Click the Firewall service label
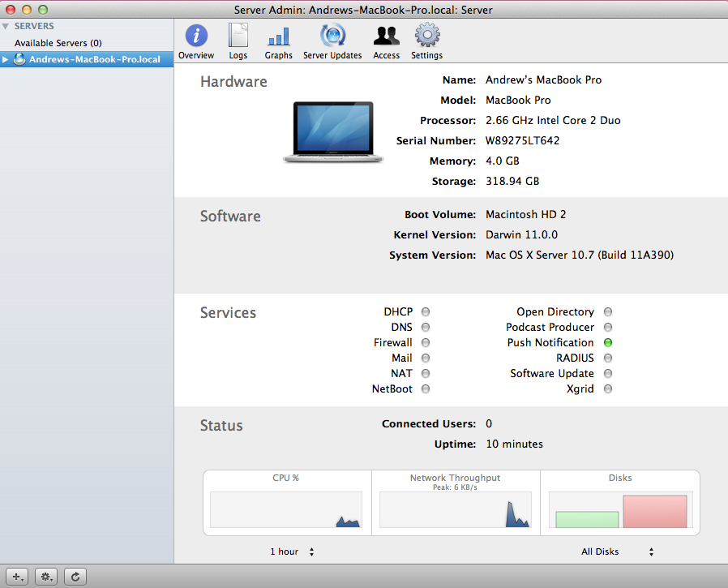 tap(393, 342)
